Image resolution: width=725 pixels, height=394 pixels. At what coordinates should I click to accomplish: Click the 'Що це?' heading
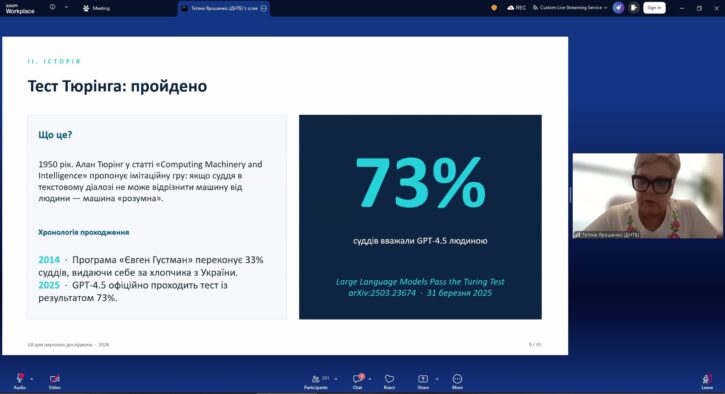(55, 135)
